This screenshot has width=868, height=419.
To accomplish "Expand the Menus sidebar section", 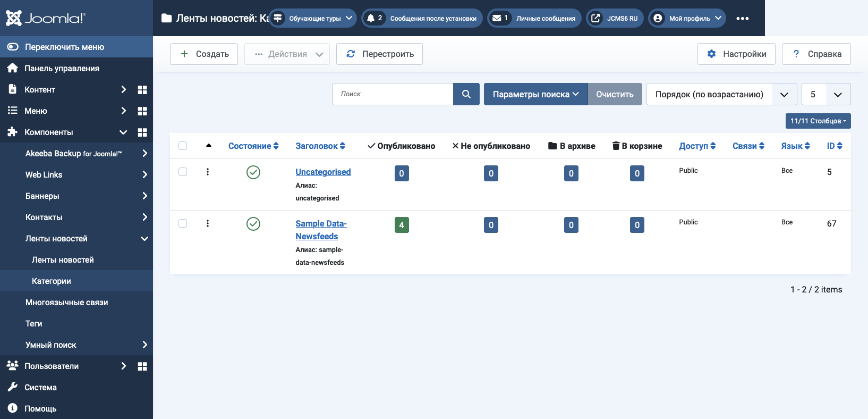I will click(66, 111).
